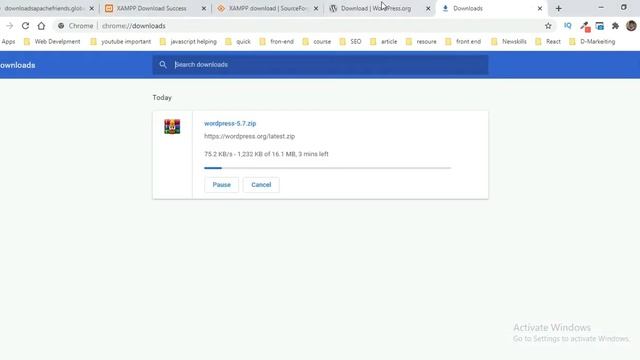Close the Download | WordPress.org tab
Viewport: 640px width, 360px height.
(428, 8)
